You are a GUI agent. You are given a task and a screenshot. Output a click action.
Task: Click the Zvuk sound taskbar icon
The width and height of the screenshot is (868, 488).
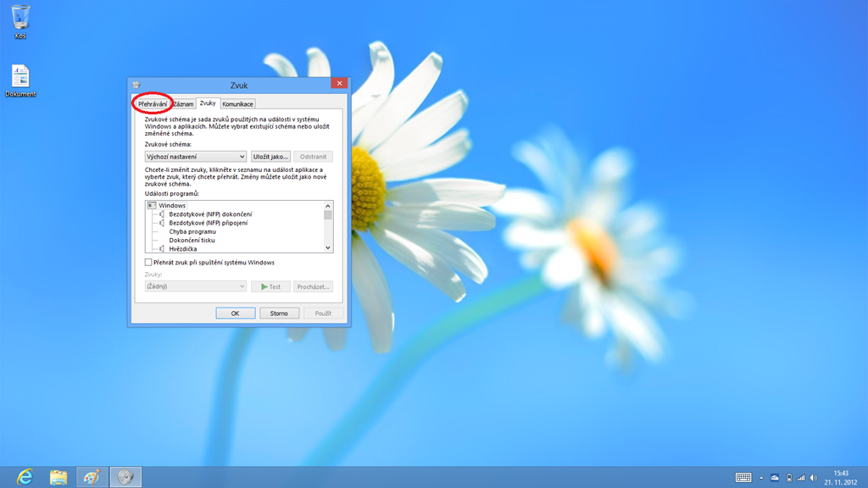(125, 477)
